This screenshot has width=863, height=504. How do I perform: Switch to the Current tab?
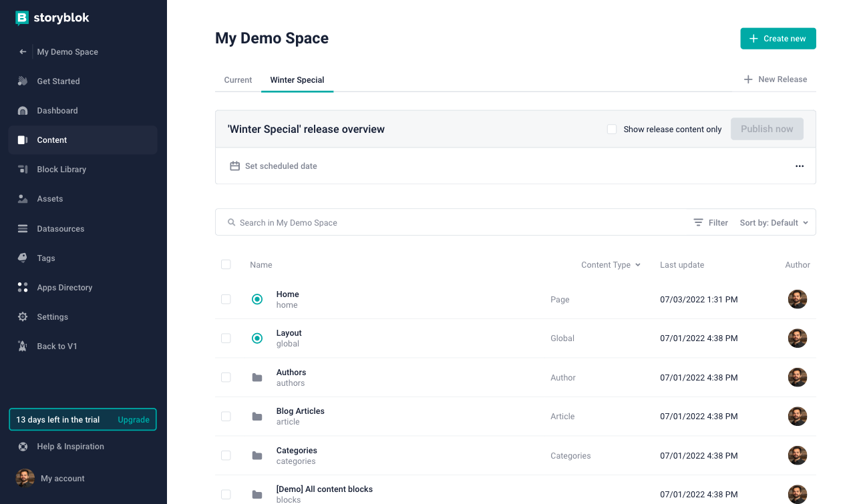coord(238,79)
